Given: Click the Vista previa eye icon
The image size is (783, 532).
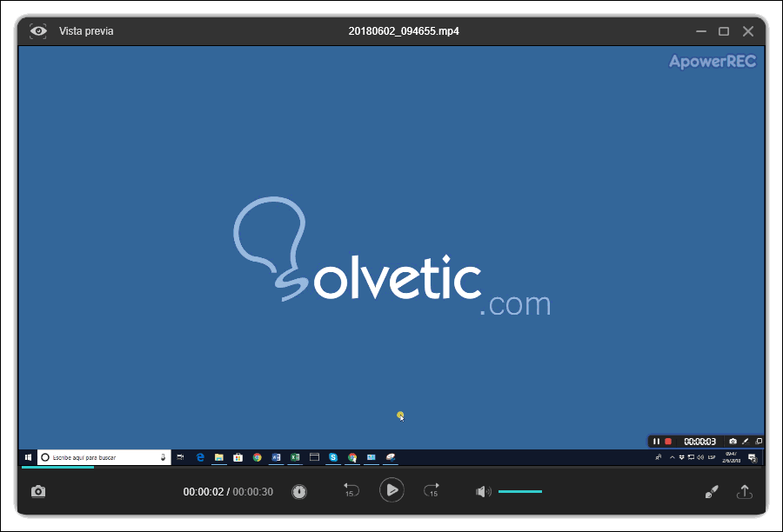Looking at the screenshot, I should [x=38, y=31].
